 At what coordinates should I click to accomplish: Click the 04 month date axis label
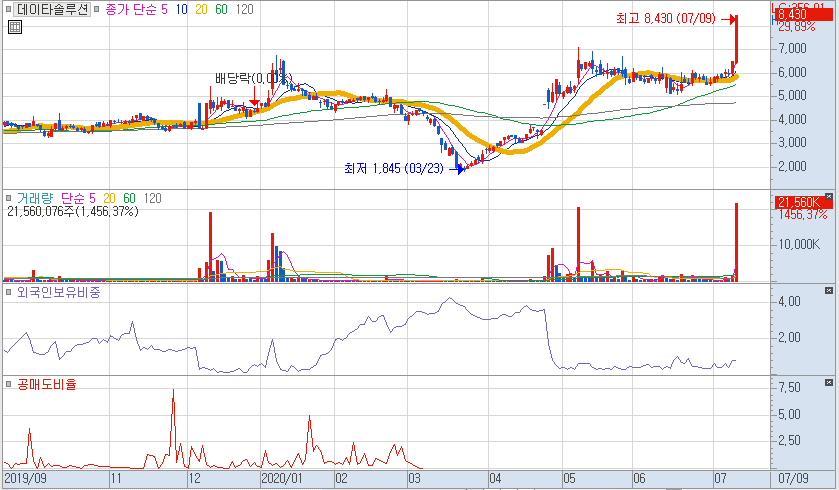pos(495,478)
